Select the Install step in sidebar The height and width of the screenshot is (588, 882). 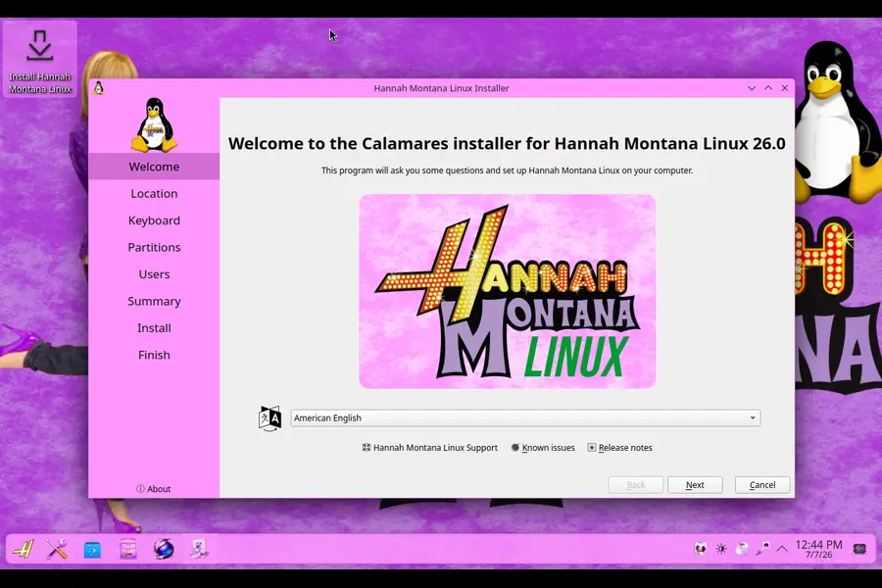click(154, 328)
